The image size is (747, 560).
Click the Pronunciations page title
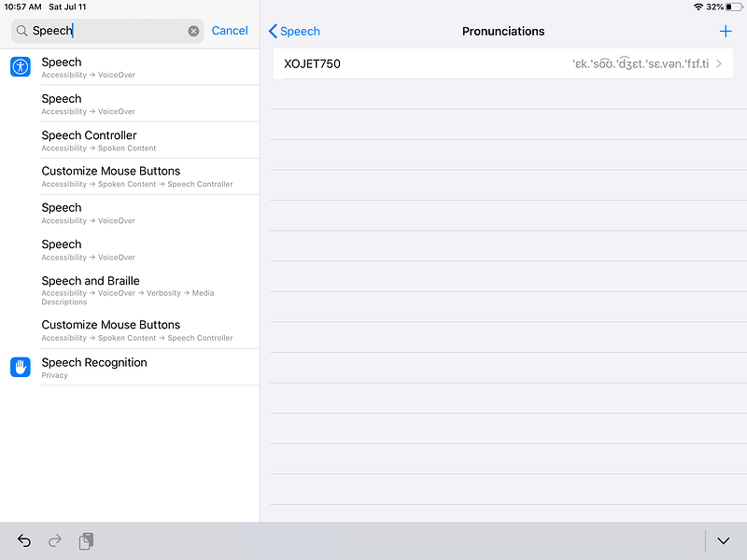pos(503,32)
